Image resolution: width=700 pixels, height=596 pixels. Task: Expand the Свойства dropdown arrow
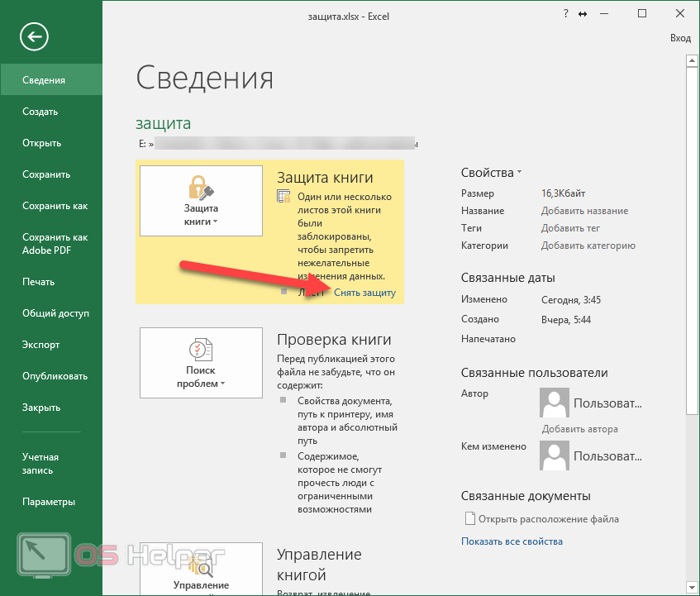(520, 173)
